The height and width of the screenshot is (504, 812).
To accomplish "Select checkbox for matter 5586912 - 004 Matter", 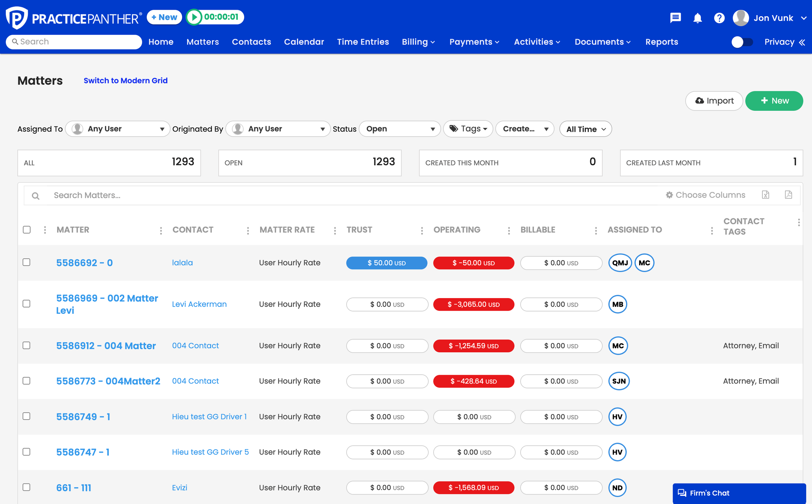I will (x=27, y=345).
